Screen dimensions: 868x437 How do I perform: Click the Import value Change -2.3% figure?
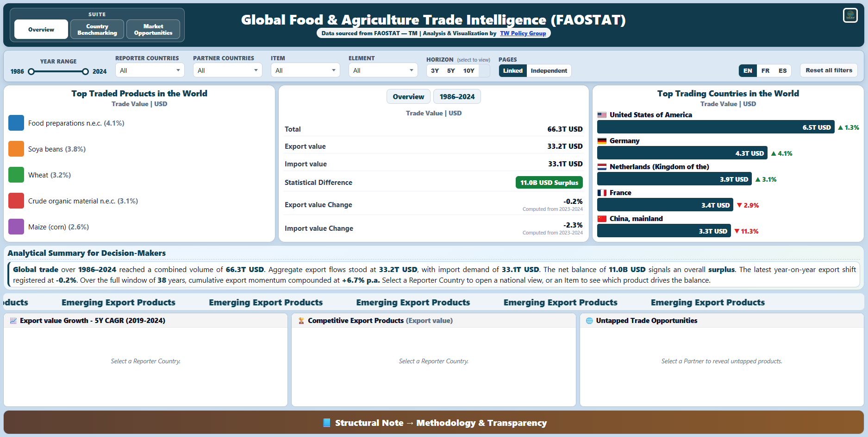point(573,225)
